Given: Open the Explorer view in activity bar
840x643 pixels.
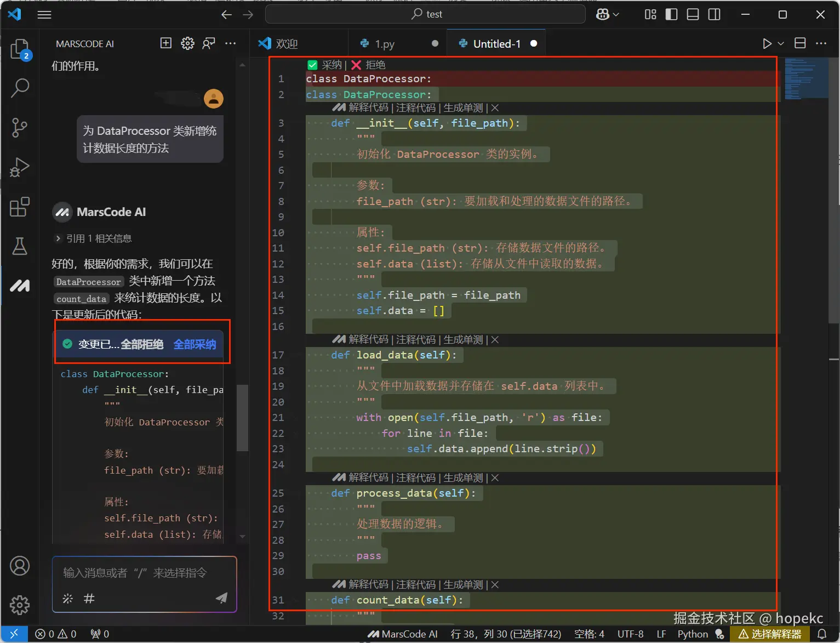Looking at the screenshot, I should [20, 49].
